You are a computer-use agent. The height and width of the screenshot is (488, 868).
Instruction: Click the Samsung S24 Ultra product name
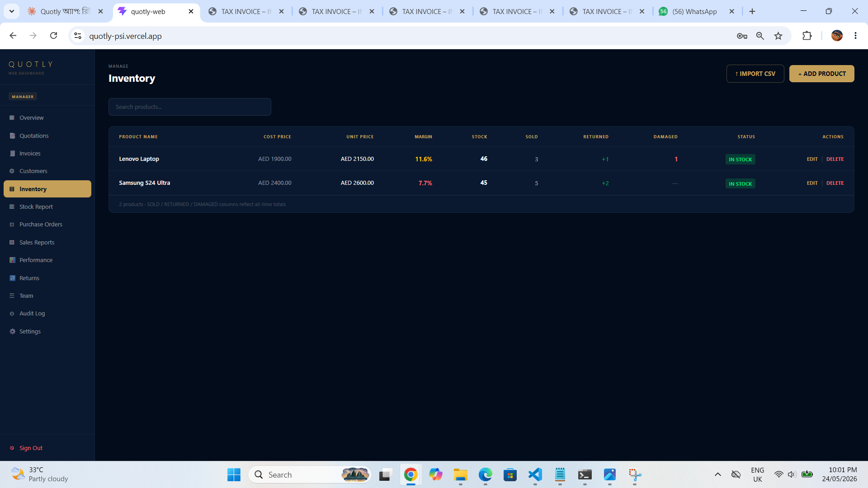[x=144, y=183]
